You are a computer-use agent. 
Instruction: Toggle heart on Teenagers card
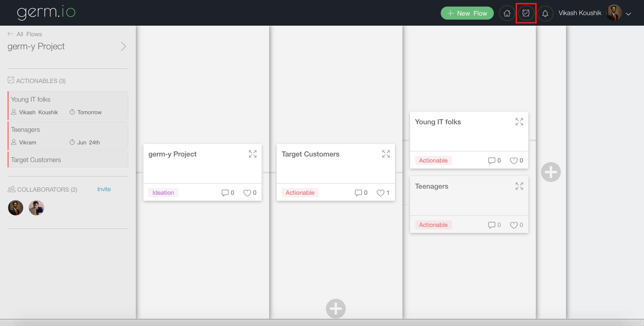(514, 225)
